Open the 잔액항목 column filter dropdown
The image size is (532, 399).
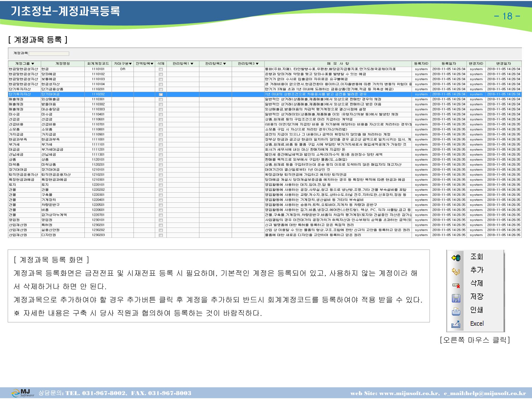pos(152,64)
